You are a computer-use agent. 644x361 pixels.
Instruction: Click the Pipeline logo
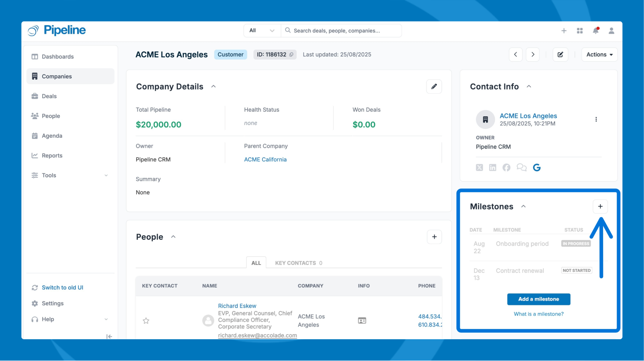coord(57,30)
